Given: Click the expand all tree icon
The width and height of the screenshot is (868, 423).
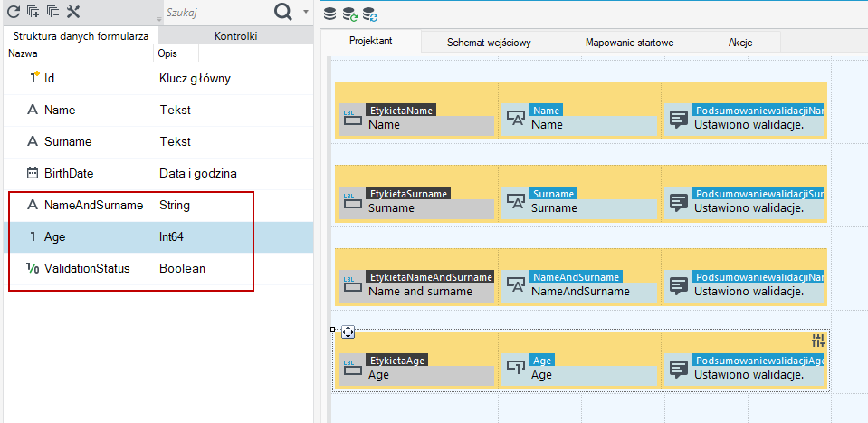Looking at the screenshot, I should pos(33,11).
